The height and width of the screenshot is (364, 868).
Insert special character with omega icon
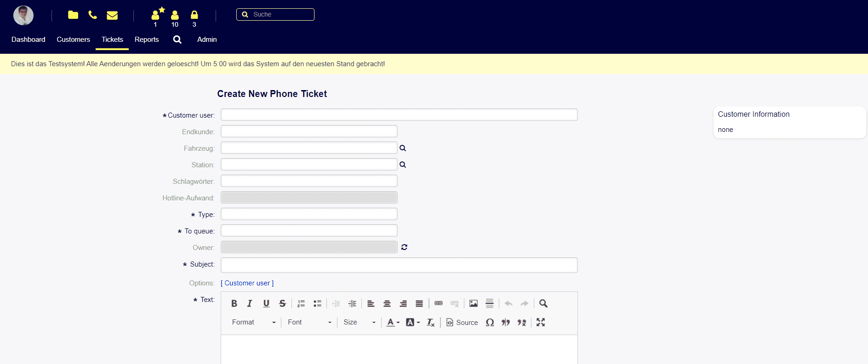490,322
